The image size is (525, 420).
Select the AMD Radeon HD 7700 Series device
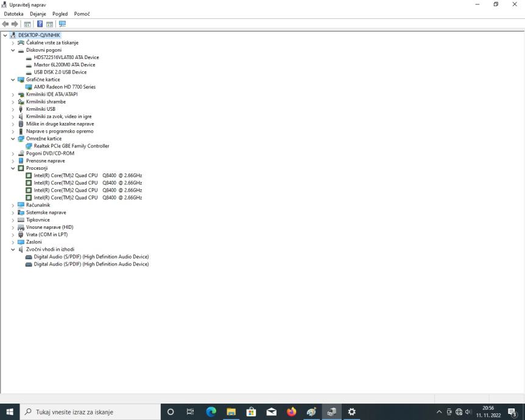tap(65, 87)
